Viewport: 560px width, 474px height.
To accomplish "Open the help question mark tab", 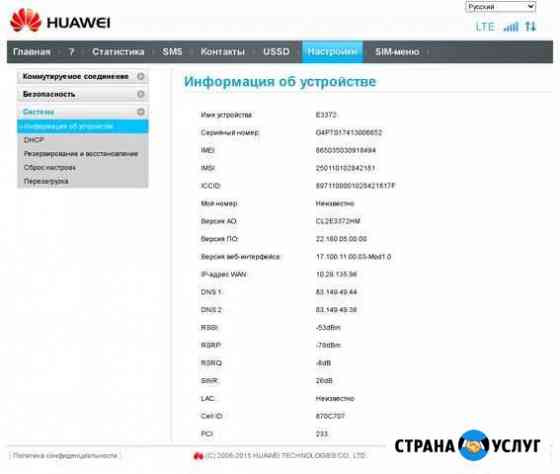I will (x=71, y=52).
